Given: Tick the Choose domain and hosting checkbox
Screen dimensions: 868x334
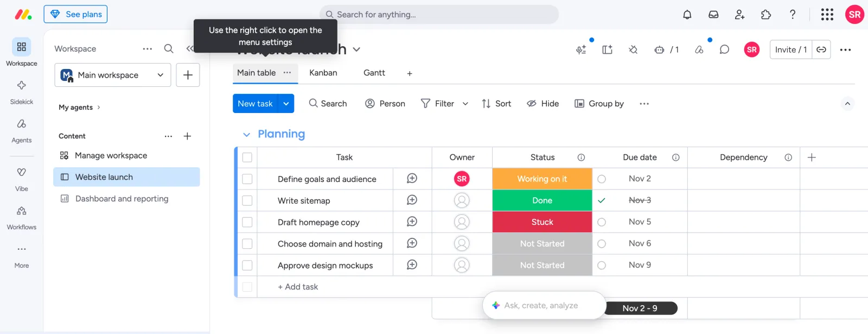Looking at the screenshot, I should click(247, 244).
